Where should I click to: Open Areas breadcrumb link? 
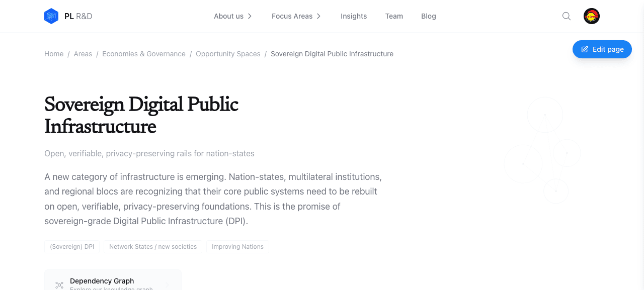point(83,54)
